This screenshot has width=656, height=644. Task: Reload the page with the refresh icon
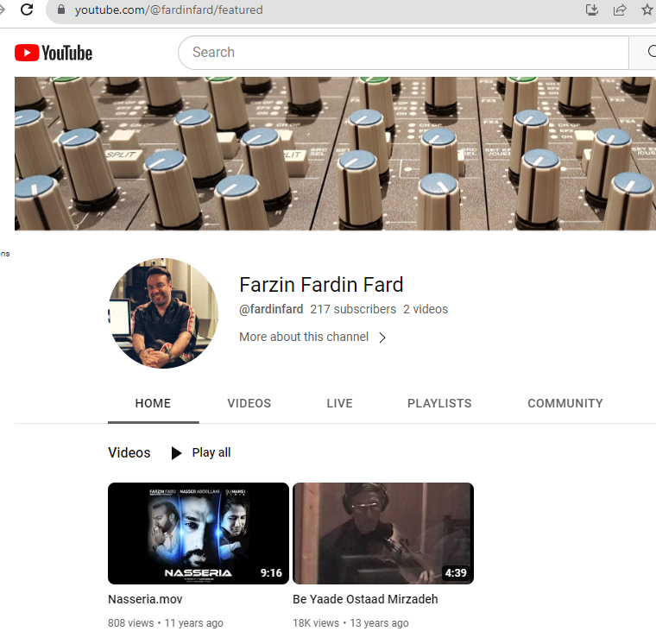(27, 9)
